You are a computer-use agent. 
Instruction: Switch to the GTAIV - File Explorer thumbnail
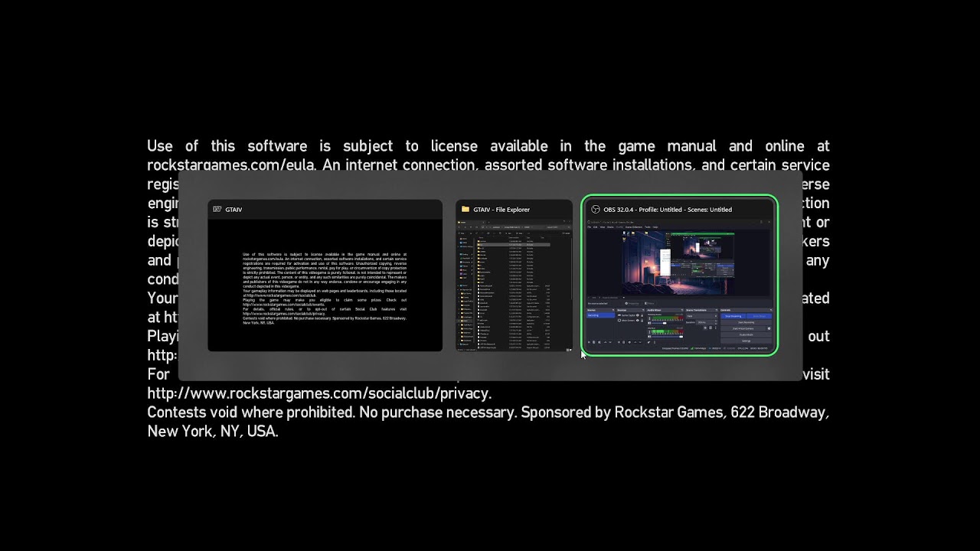(x=514, y=275)
